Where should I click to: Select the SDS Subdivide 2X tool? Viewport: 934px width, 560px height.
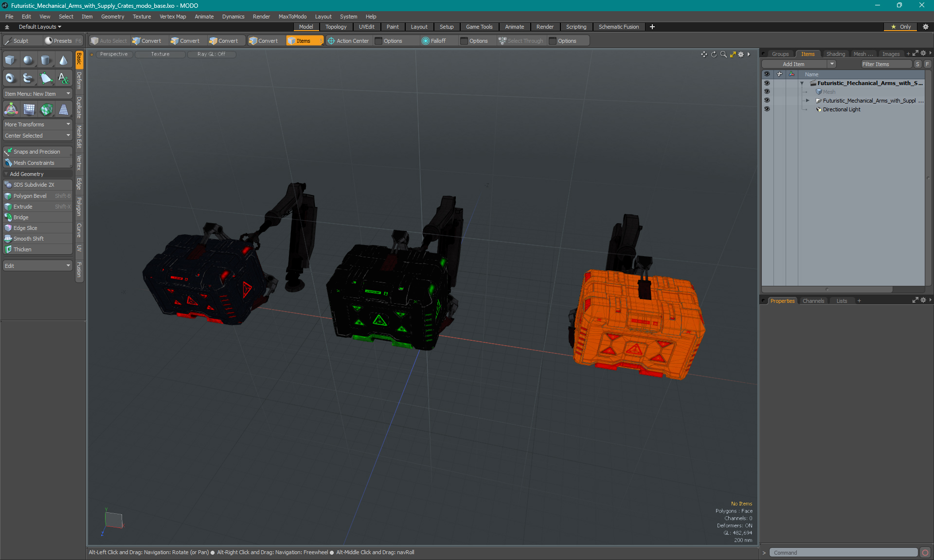point(36,185)
